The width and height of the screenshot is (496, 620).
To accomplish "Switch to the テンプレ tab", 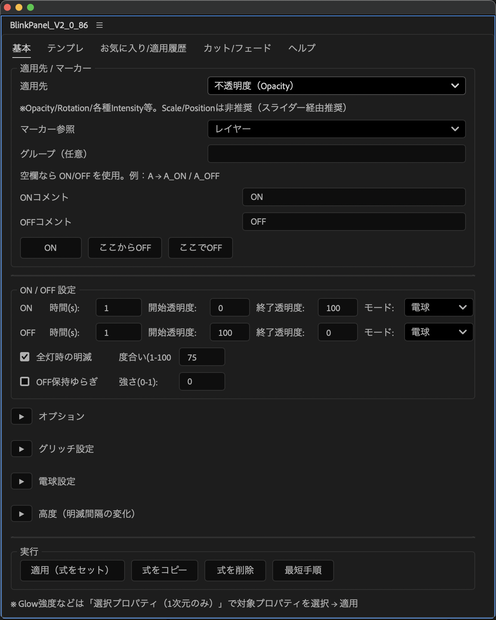I will (65, 48).
